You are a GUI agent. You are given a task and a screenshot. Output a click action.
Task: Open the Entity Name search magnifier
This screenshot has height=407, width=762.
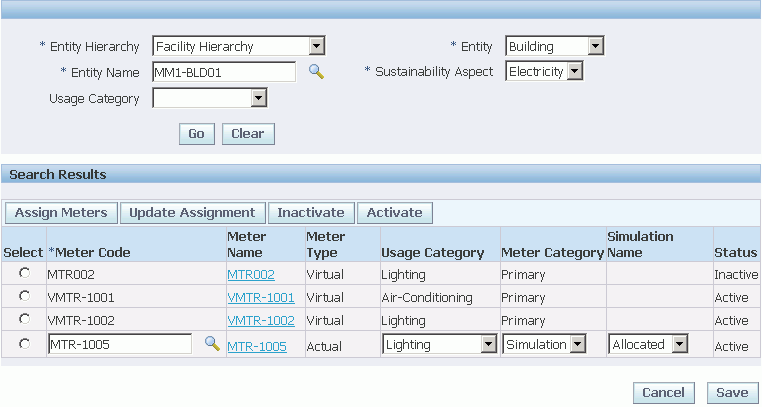[x=316, y=72]
